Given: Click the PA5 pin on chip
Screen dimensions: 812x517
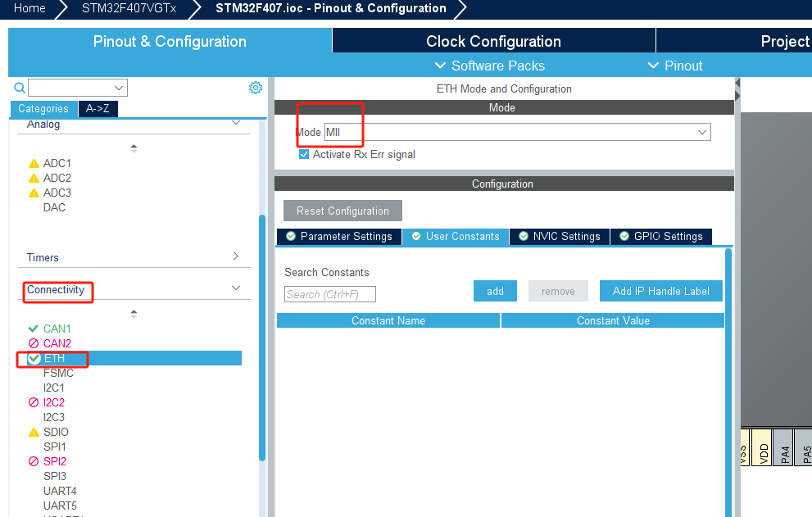Looking at the screenshot, I should [804, 447].
